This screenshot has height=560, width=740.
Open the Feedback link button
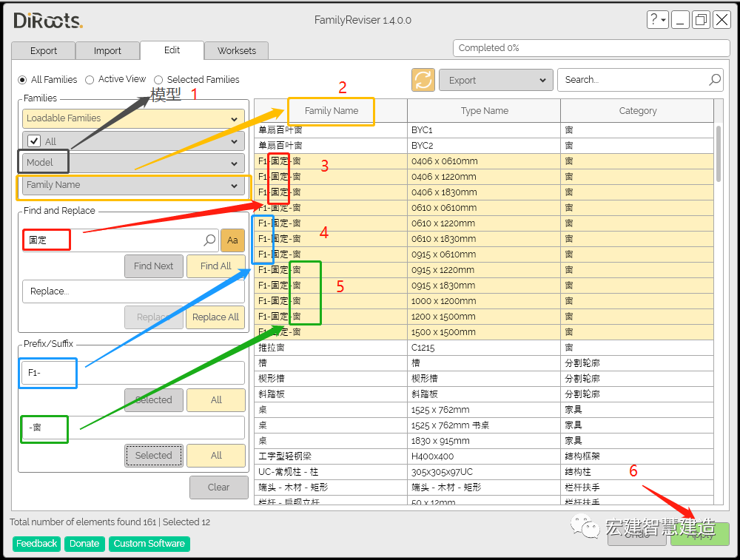pos(37,544)
